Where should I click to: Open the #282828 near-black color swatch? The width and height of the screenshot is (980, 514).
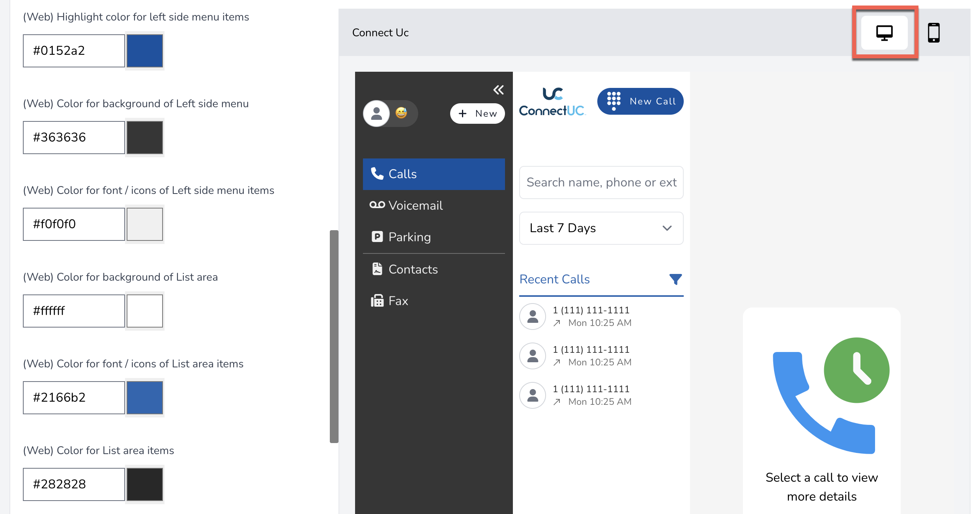[x=145, y=484]
